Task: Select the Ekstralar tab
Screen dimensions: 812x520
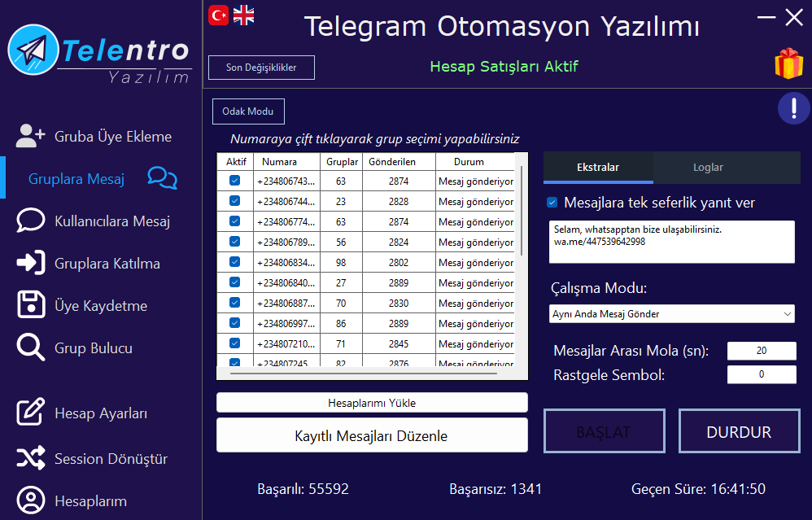Action: point(598,168)
